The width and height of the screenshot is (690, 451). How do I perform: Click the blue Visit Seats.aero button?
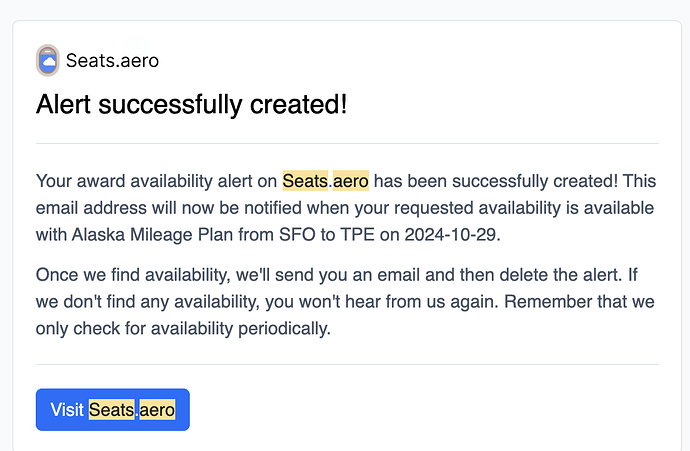point(113,409)
